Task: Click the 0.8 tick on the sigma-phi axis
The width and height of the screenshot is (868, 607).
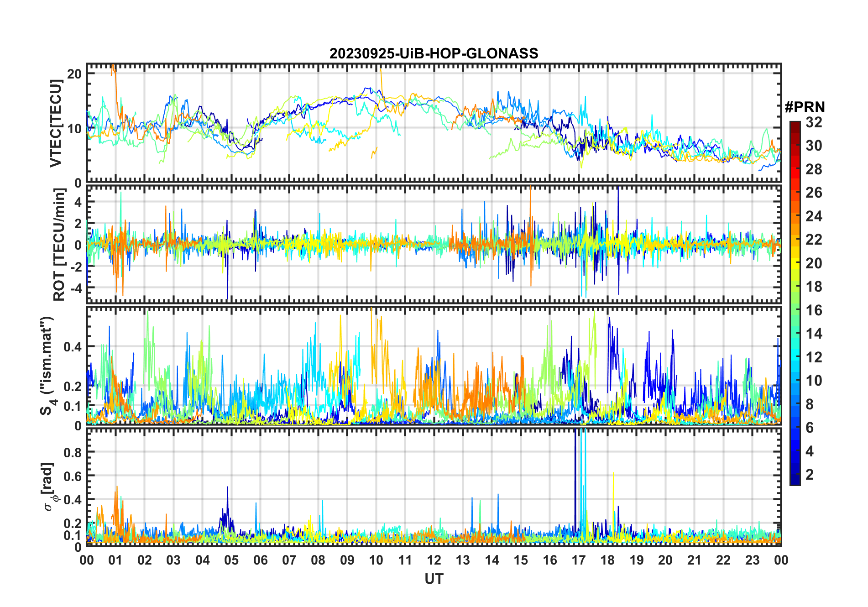Action: point(73,452)
